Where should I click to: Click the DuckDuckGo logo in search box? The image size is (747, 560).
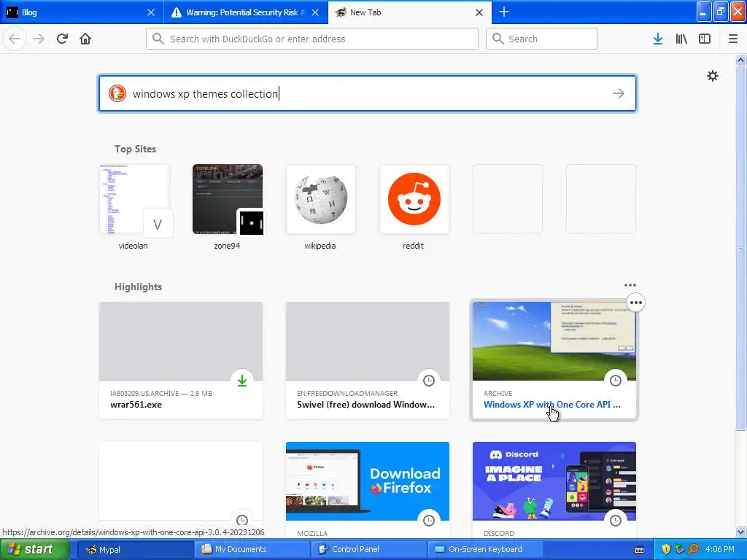click(117, 93)
